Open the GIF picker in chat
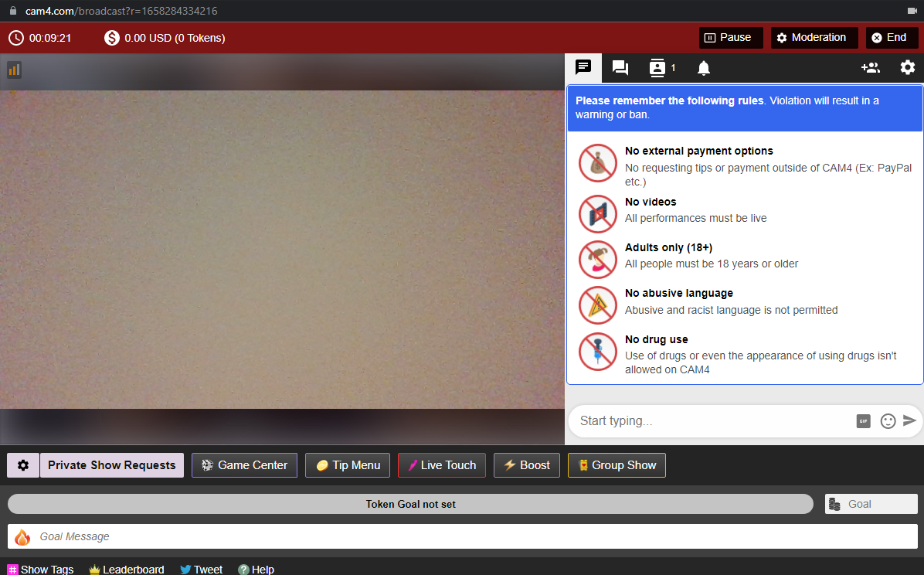Image resolution: width=924 pixels, height=575 pixels. [x=863, y=421]
